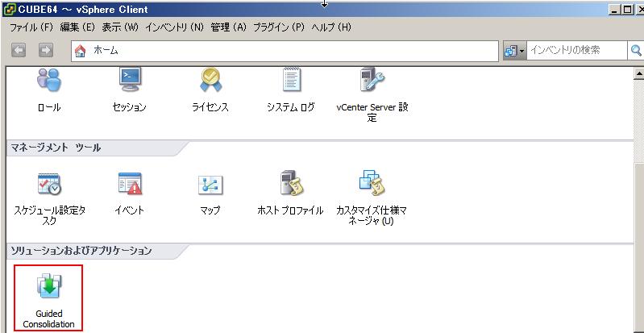644x333 pixels.
Task: Open the ライセンス (Licensing) icon
Action: pyautogui.click(x=210, y=80)
